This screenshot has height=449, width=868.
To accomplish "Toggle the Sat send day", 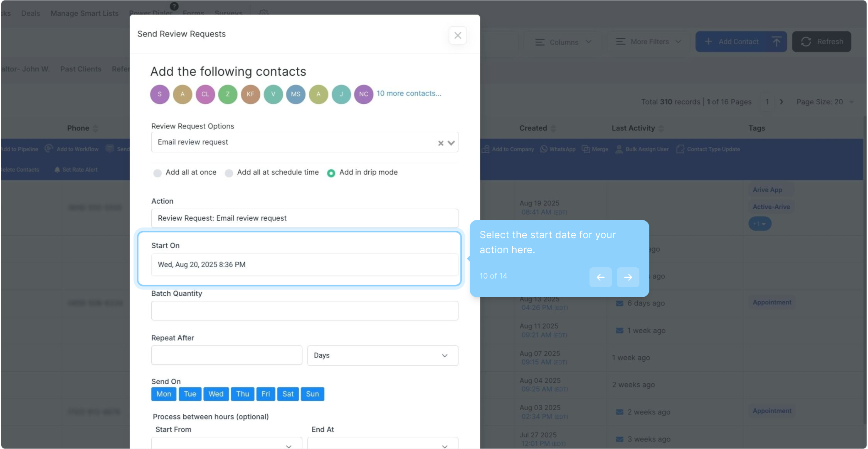I will 288,394.
